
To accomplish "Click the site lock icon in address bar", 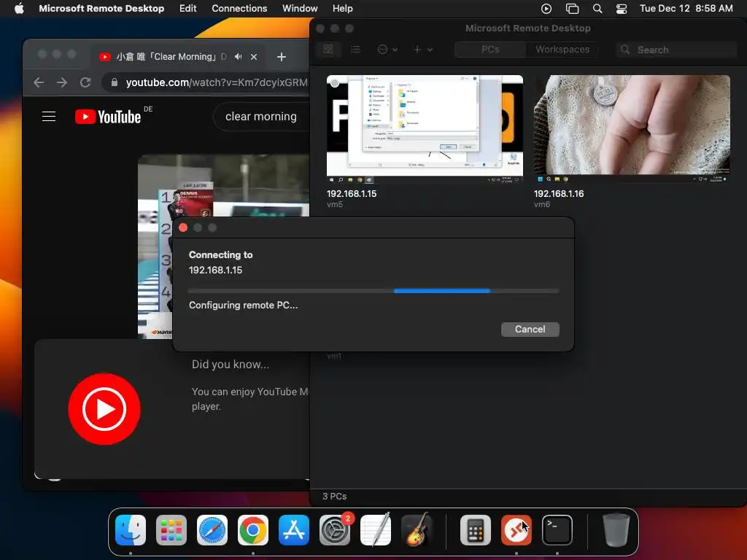I will point(115,82).
